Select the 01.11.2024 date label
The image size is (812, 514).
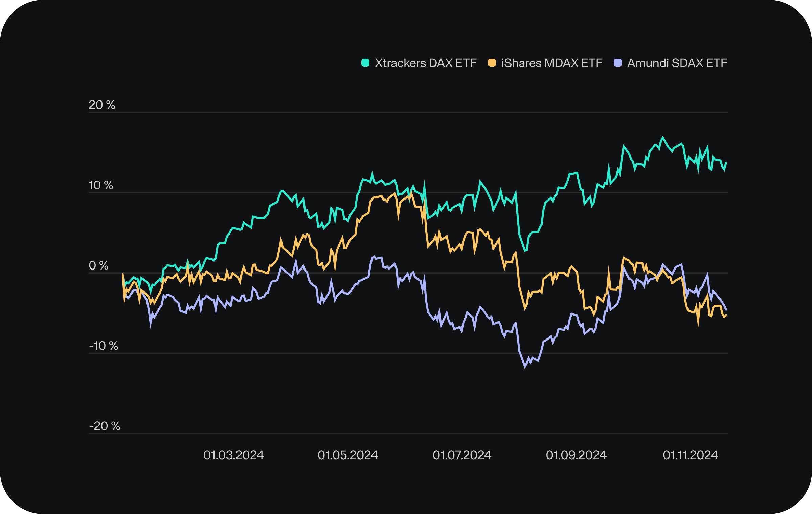tap(690, 455)
